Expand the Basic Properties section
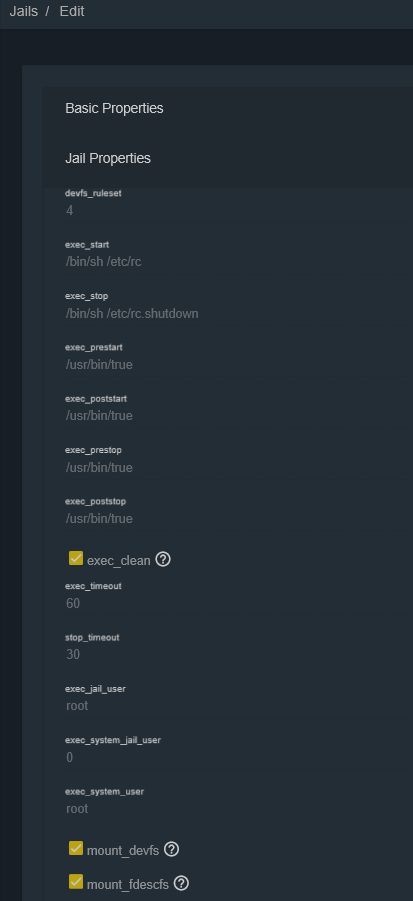 click(229, 109)
